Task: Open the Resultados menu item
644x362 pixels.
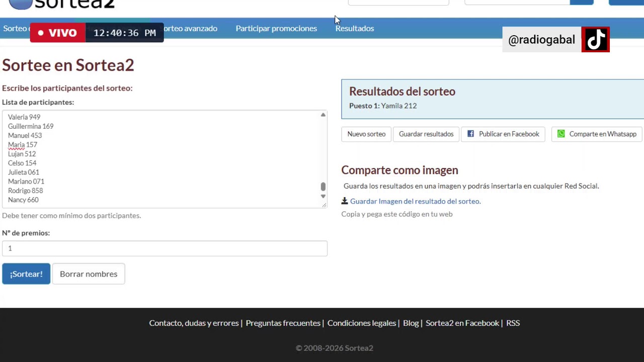Action: pos(355,29)
